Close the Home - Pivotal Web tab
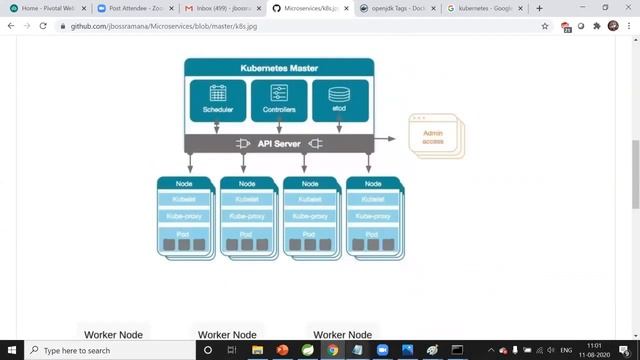Viewport: 640px width, 360px height. click(x=84, y=8)
